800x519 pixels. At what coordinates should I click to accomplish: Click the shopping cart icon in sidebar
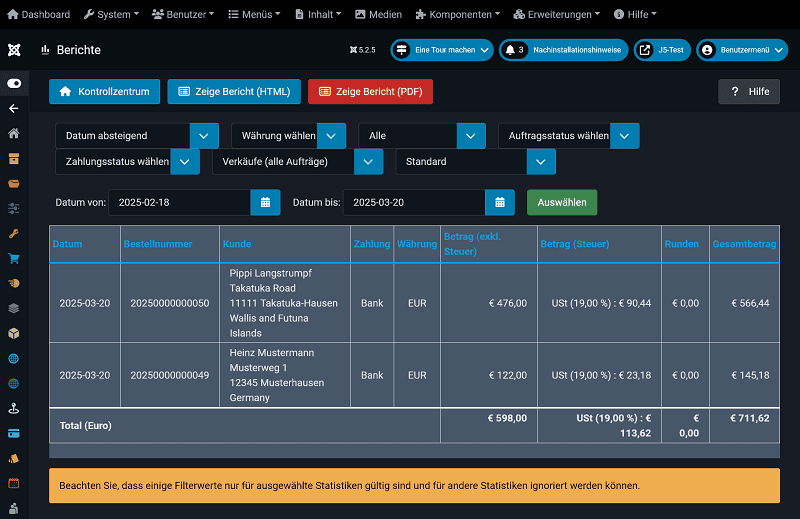(14, 258)
